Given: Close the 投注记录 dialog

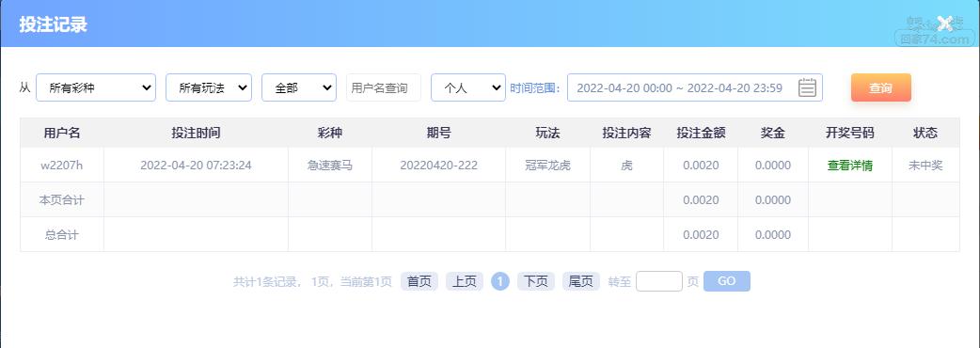Looking at the screenshot, I should pyautogui.click(x=944, y=24).
